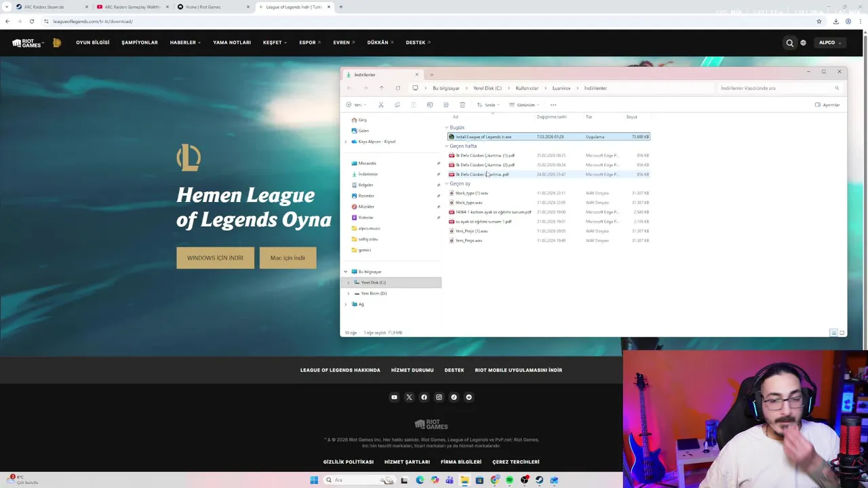Click the League of Legends L logo in header
868x488 pixels.
[x=57, y=43]
